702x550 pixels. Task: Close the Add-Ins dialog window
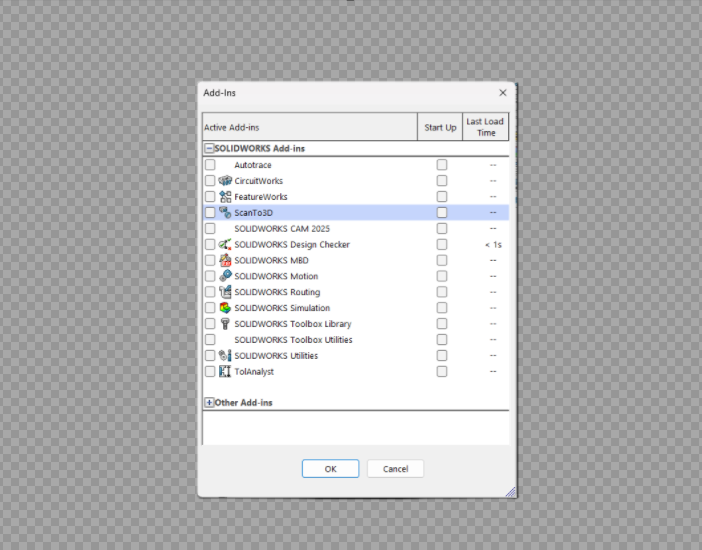point(503,93)
